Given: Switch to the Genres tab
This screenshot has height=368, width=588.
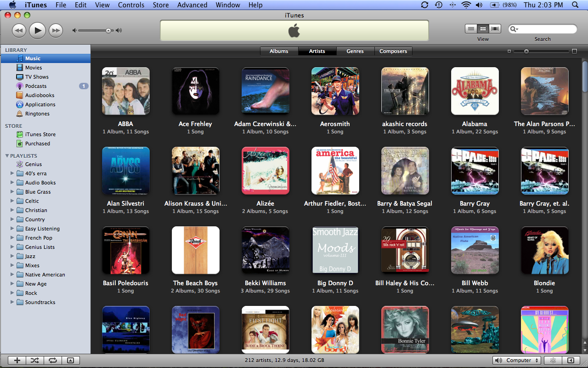Looking at the screenshot, I should pos(355,51).
